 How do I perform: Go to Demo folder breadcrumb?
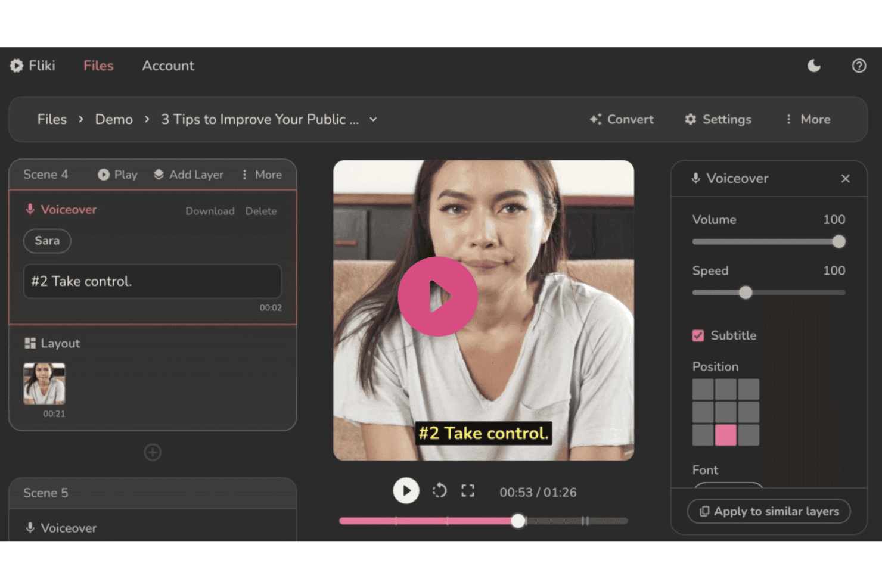click(114, 119)
